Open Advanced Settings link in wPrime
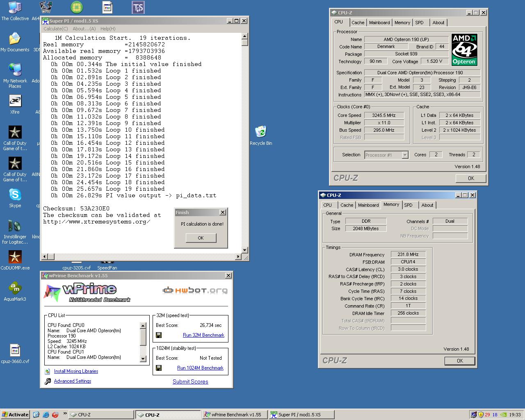This screenshot has height=420, width=525. click(72, 381)
